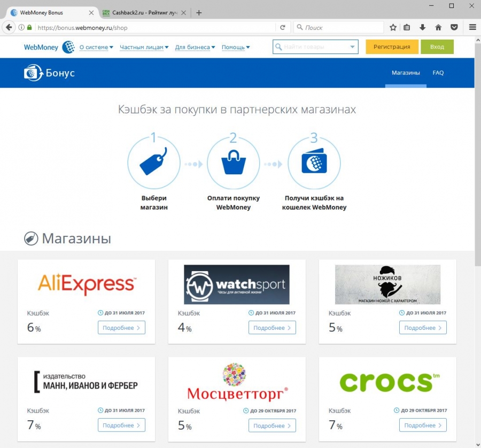Expand the Помощь menu
Screen dimensions: 481x448
click(236, 47)
